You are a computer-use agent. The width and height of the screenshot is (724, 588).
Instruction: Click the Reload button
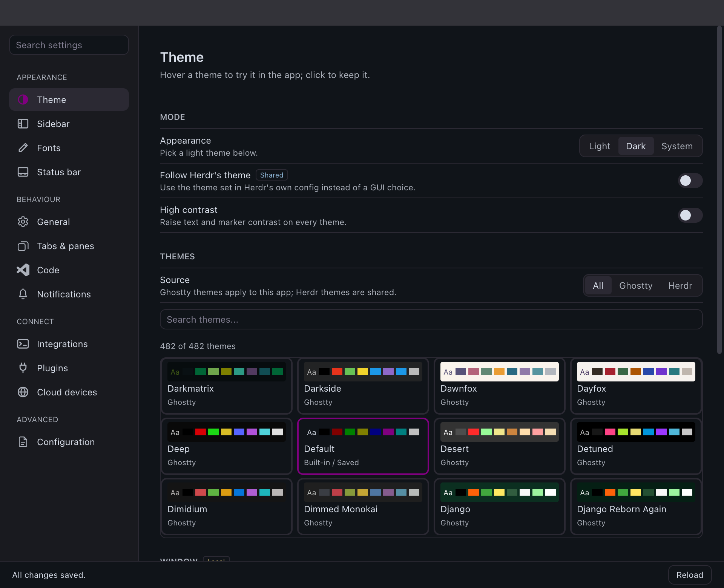click(690, 575)
